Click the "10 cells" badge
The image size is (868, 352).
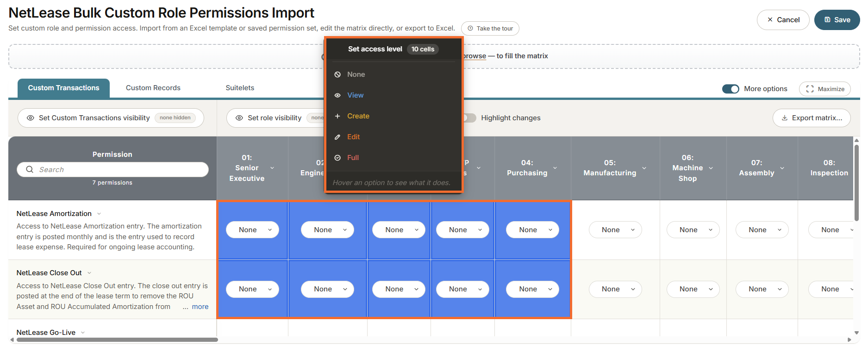point(423,49)
